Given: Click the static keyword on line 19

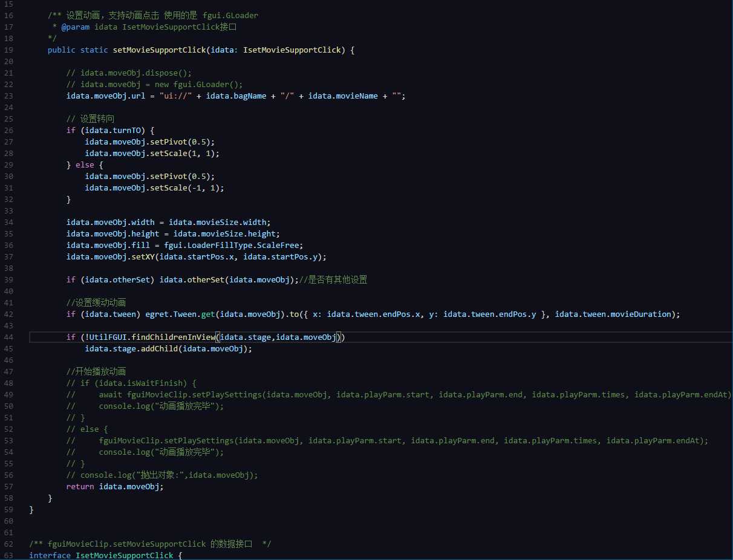Looking at the screenshot, I should point(94,50).
